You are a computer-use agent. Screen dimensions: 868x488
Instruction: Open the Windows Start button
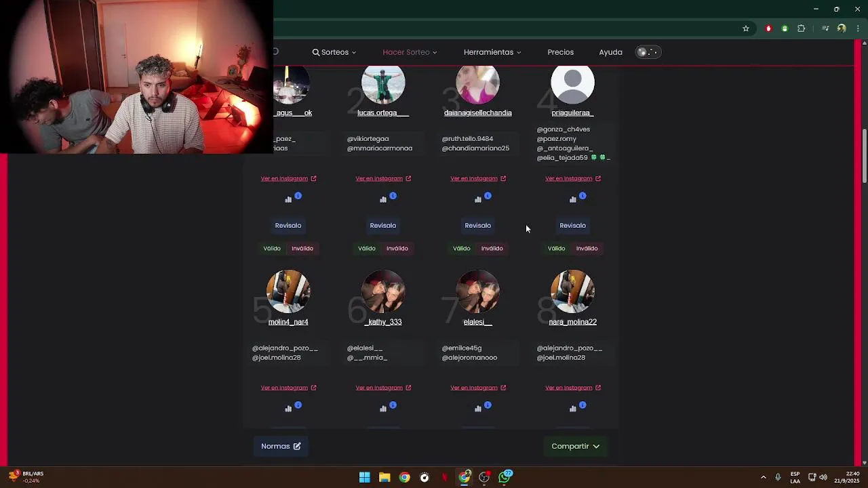click(364, 477)
